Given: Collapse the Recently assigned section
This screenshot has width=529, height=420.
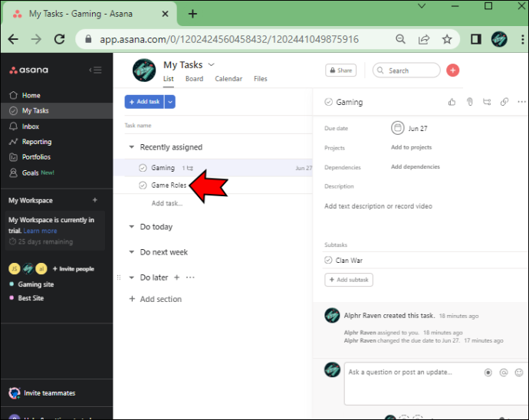Looking at the screenshot, I should pyautogui.click(x=132, y=147).
